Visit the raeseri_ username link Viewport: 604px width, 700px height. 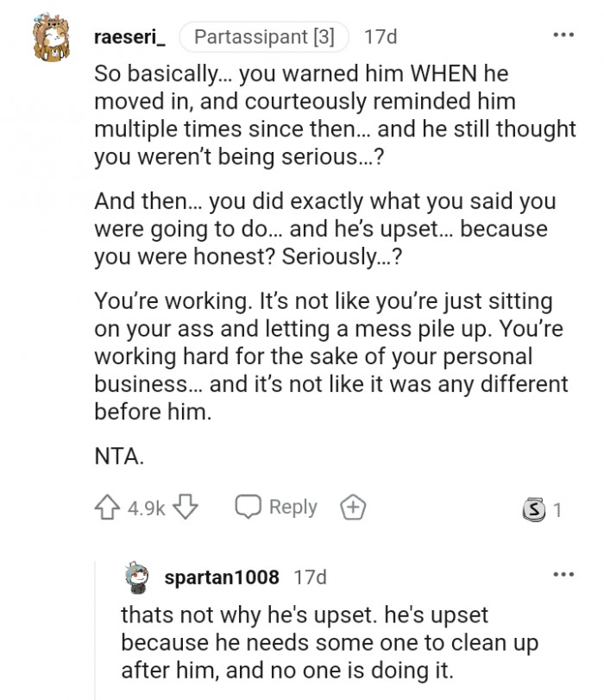[129, 37]
